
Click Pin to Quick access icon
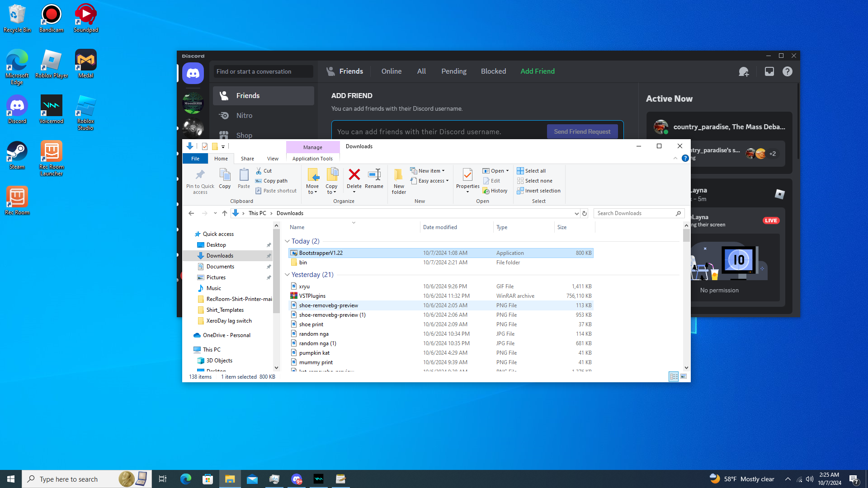tap(200, 175)
